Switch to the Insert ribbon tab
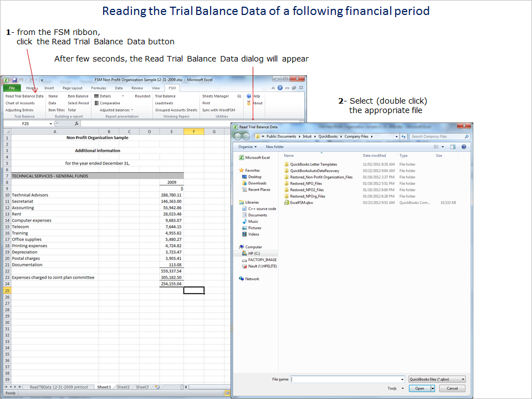The height and width of the screenshot is (399, 532). click(49, 88)
